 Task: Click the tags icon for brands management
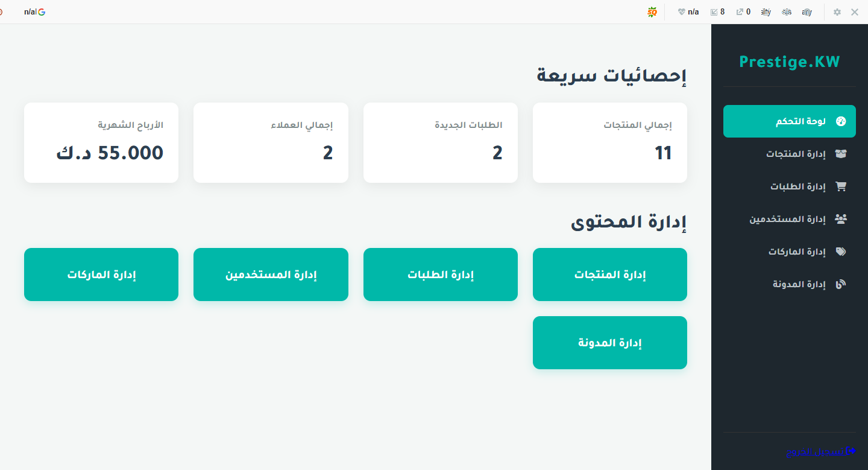point(841,252)
